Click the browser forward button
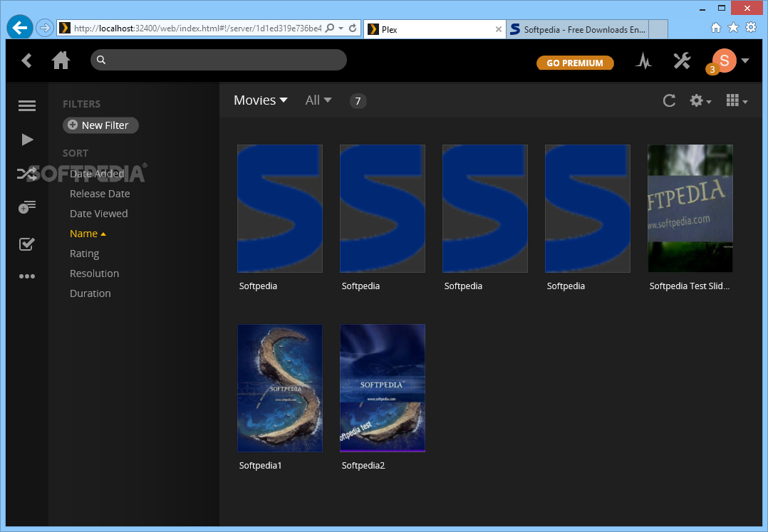The height and width of the screenshot is (532, 768). tap(45, 28)
